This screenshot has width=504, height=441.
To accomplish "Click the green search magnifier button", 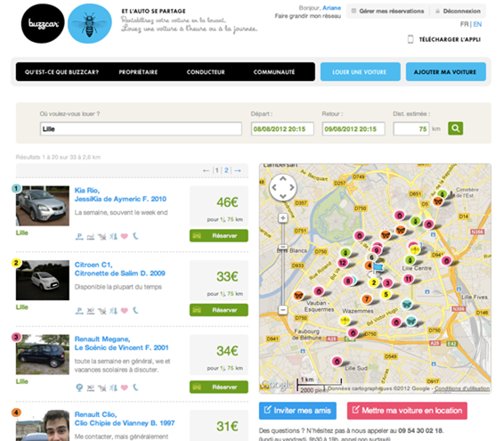I will (455, 128).
